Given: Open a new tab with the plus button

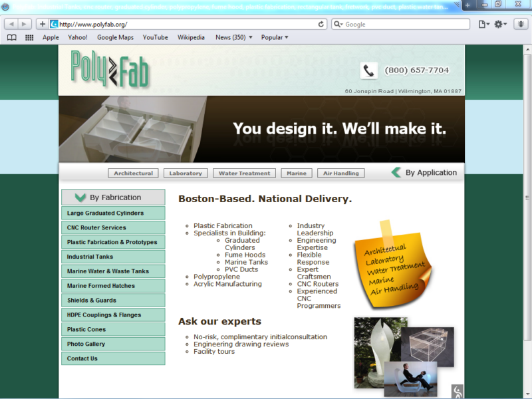Looking at the screenshot, I should click(467, 5).
